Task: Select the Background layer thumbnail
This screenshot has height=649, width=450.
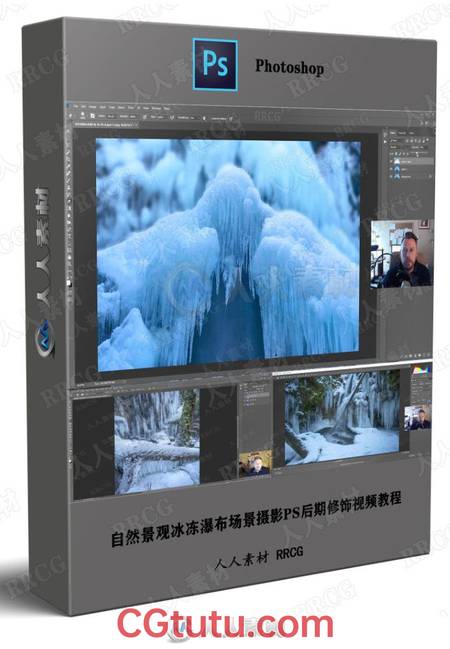Action: click(x=397, y=177)
